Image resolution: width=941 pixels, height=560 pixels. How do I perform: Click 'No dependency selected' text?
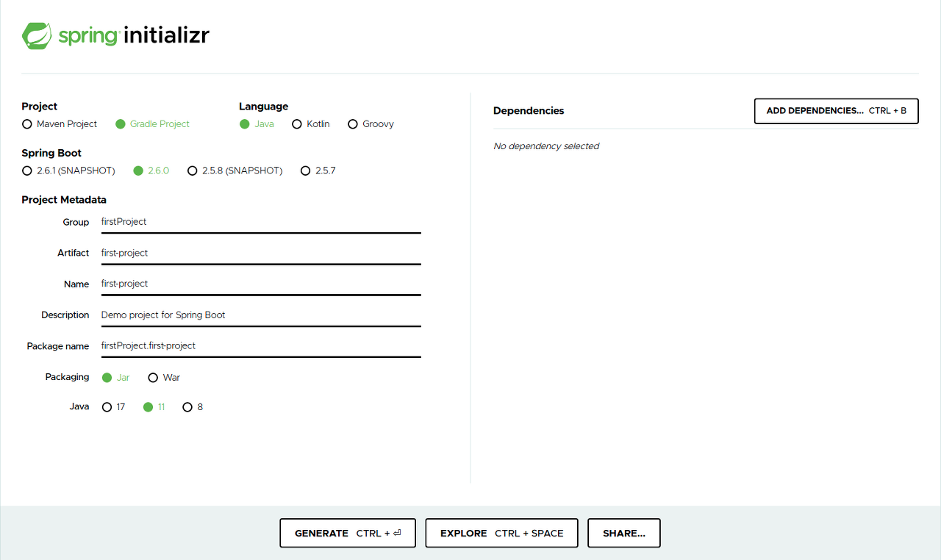[x=546, y=146]
